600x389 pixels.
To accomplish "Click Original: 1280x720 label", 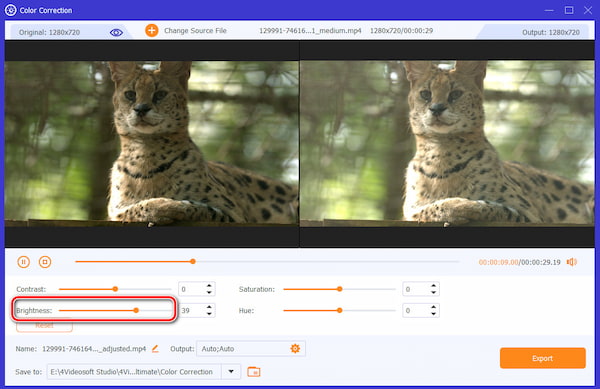I will (x=49, y=33).
